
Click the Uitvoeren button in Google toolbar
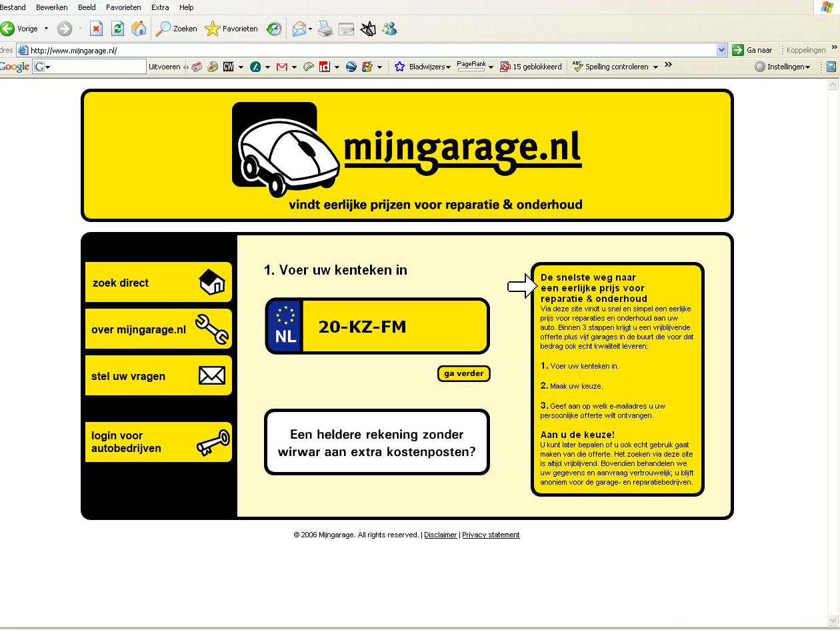coord(164,67)
